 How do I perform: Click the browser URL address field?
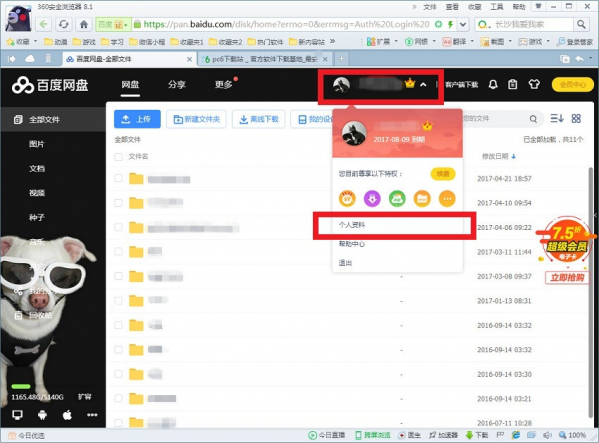coord(287,24)
